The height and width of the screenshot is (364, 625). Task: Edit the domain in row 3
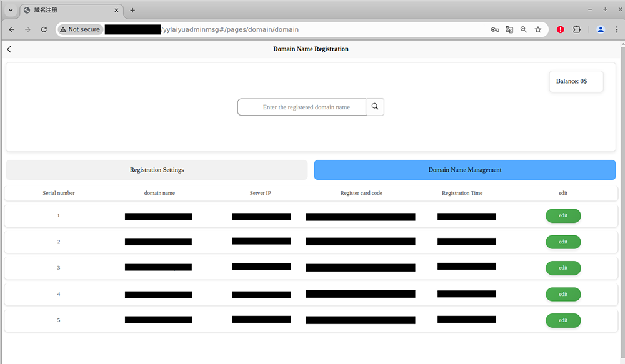[x=563, y=268]
